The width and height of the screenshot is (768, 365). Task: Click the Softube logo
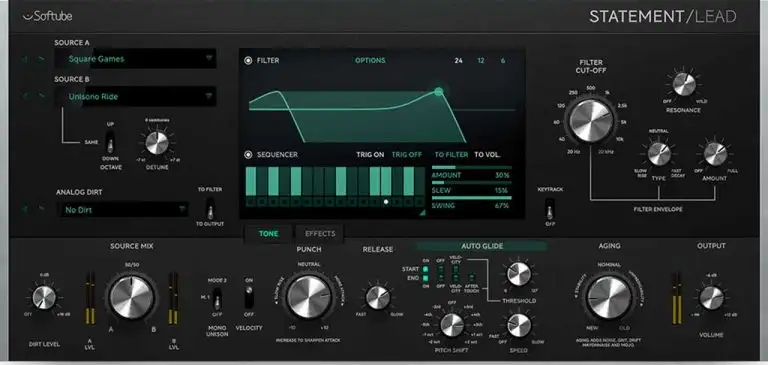[x=48, y=16]
